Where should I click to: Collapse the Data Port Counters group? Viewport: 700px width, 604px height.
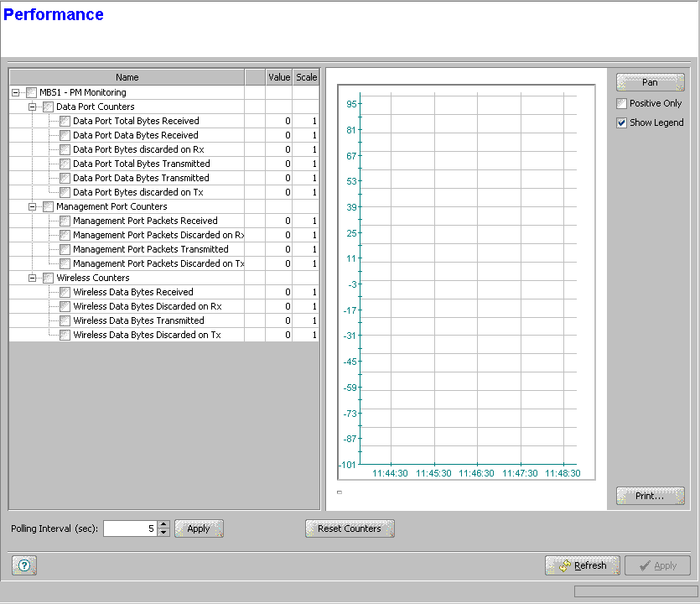pyautogui.click(x=33, y=107)
